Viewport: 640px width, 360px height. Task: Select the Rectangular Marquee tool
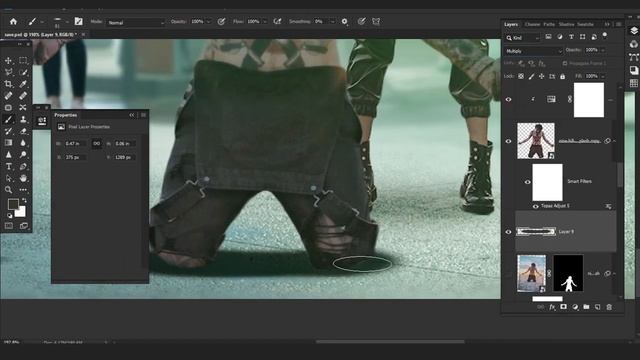point(23,60)
